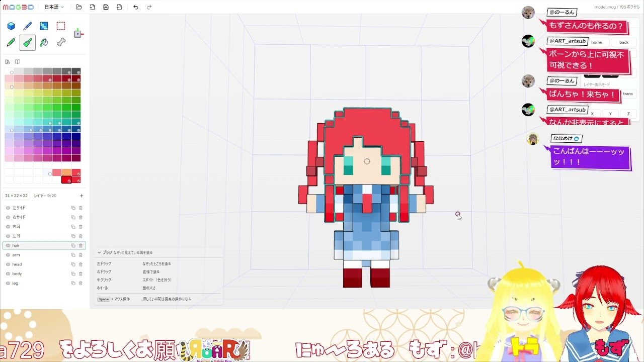The height and width of the screenshot is (362, 644).
Task: Click the trans button
Action: (x=628, y=94)
